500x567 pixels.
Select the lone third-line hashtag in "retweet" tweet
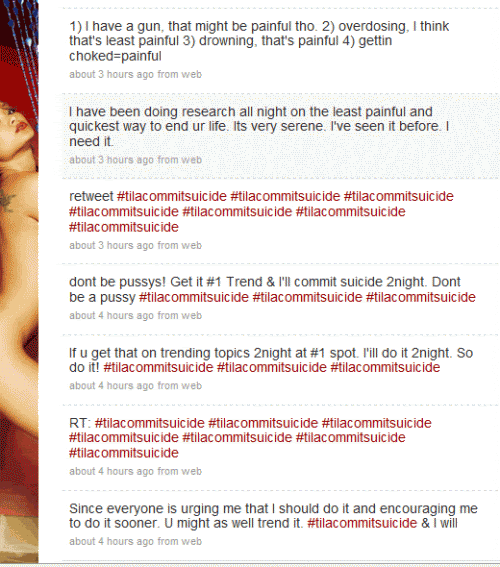tap(124, 227)
